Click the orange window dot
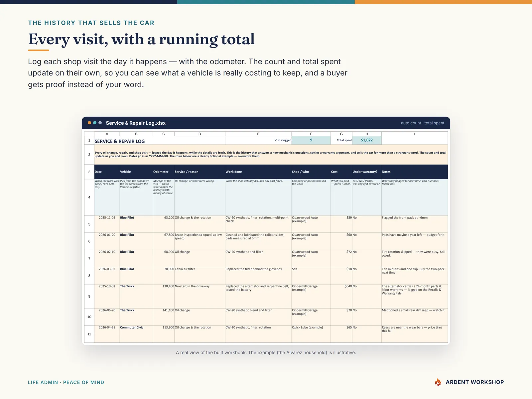 coord(89,123)
